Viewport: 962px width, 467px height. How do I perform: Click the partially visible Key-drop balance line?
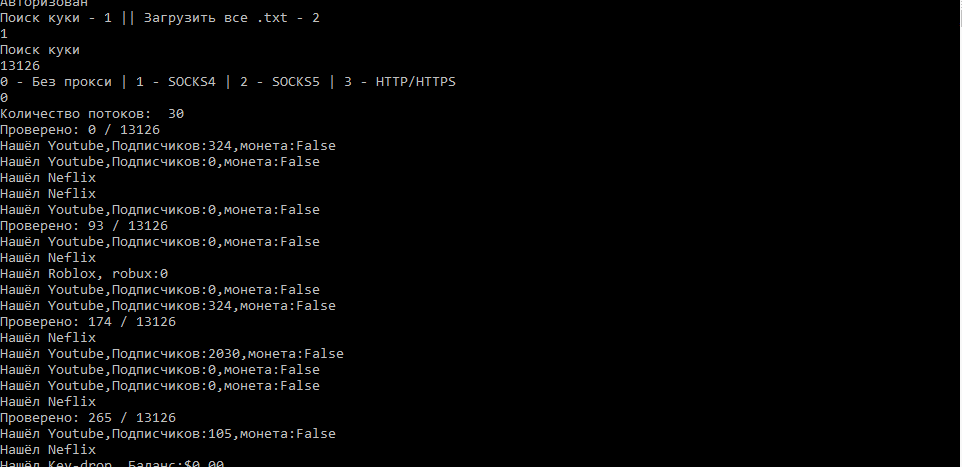point(112,463)
